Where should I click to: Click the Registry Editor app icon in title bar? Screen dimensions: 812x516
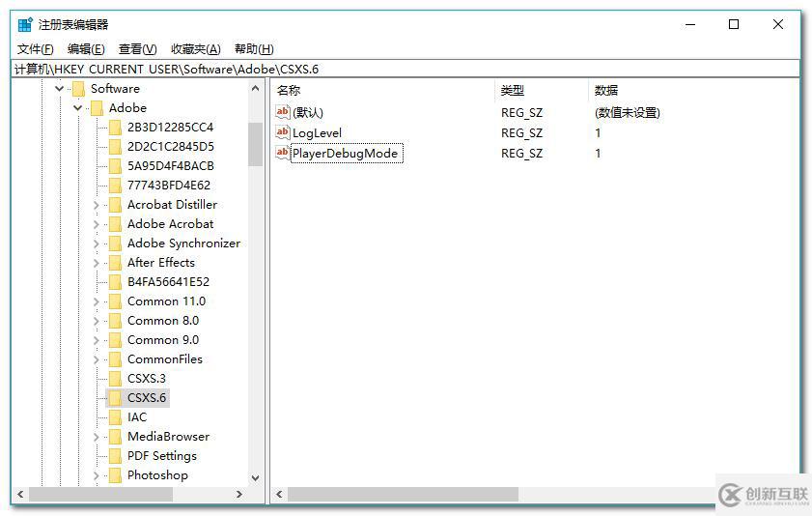pos(25,24)
